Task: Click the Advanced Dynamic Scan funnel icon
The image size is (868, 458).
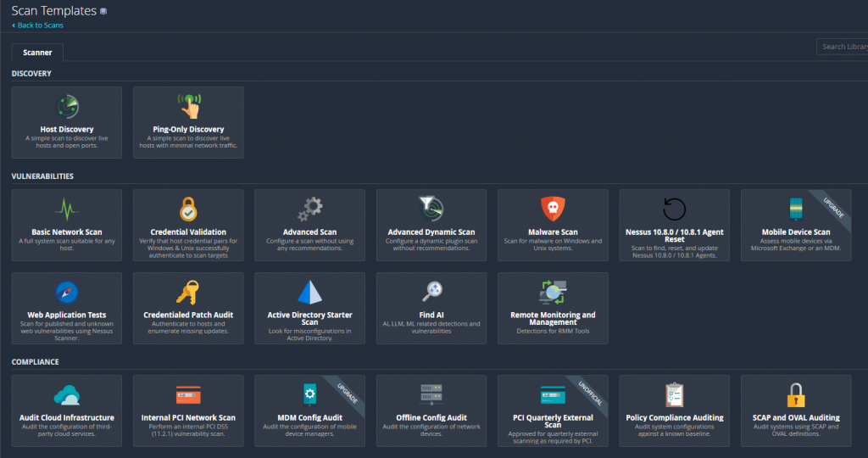Action: click(431, 209)
